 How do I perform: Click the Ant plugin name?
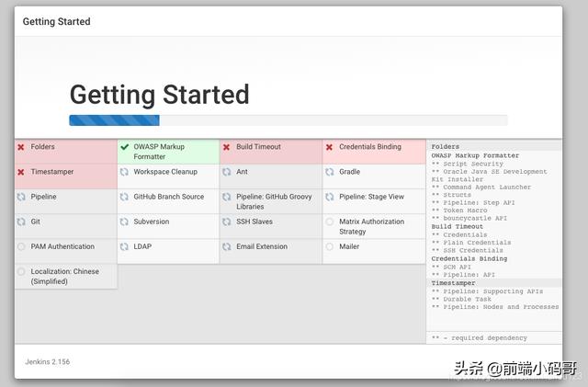point(242,172)
